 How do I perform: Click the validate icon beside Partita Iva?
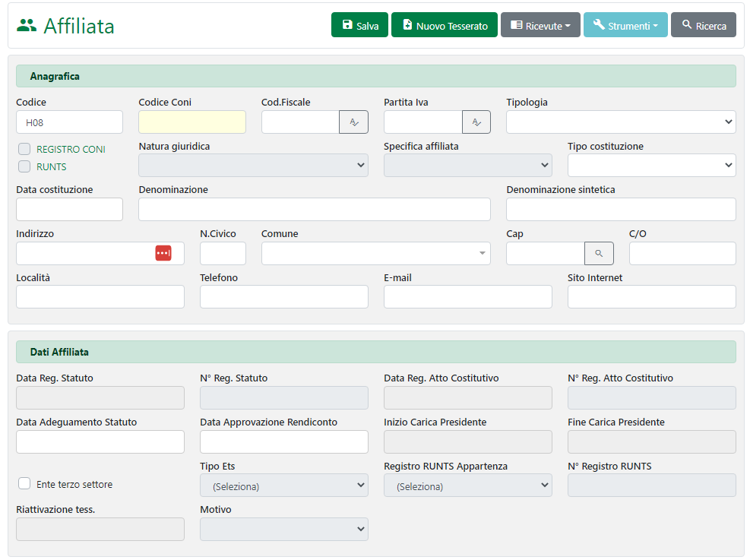[476, 122]
